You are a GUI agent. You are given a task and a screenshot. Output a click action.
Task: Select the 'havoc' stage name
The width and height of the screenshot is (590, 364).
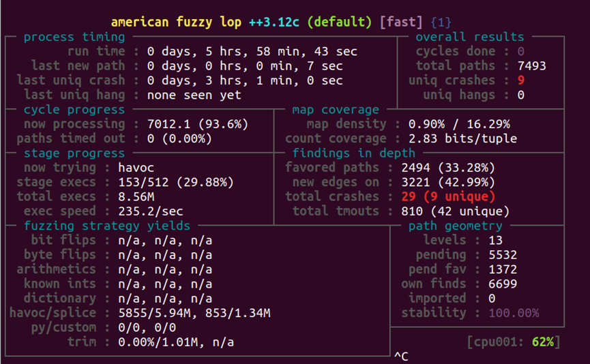(136, 167)
